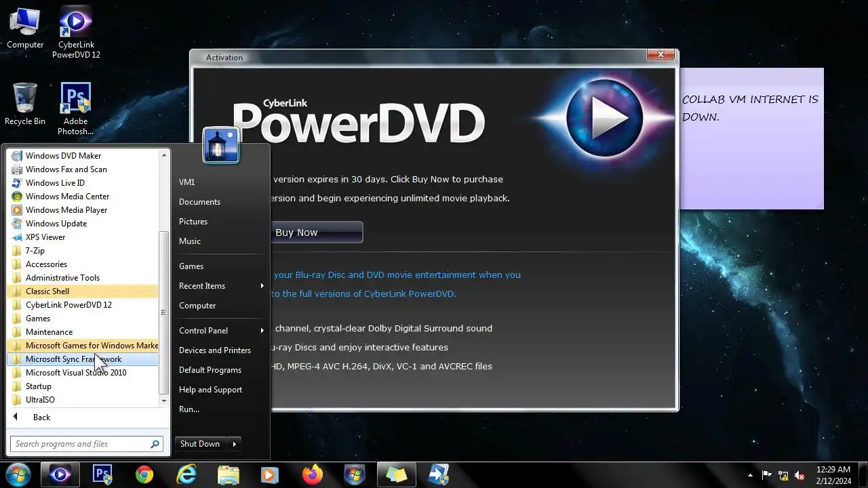
Task: Click the taskbar clock
Action: click(x=833, y=475)
